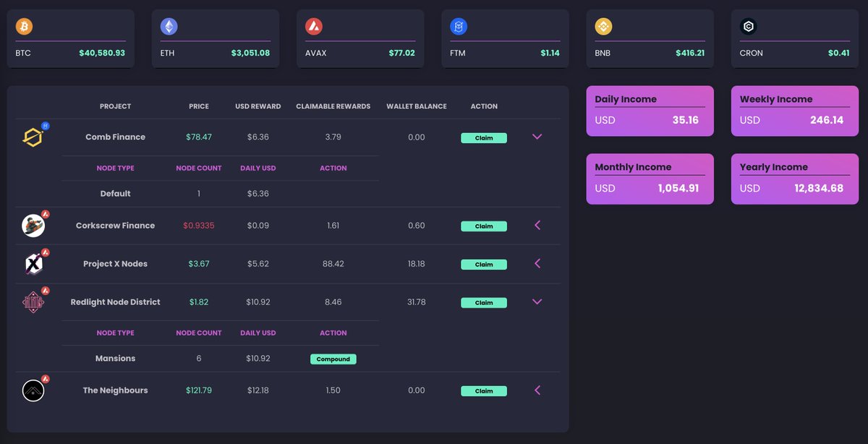Click the Default node type row
The width and height of the screenshot is (868, 444).
(220, 194)
